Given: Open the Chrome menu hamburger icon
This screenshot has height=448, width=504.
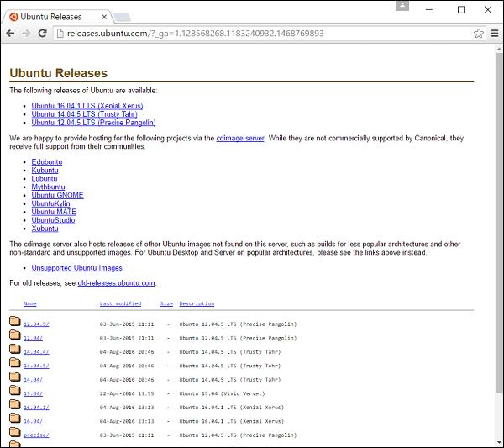Looking at the screenshot, I should coord(493,34).
